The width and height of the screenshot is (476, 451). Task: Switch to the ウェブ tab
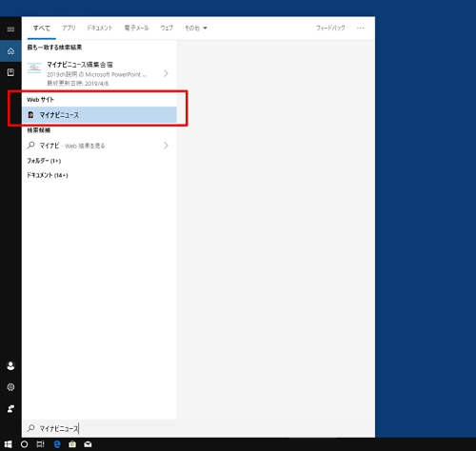[167, 29]
